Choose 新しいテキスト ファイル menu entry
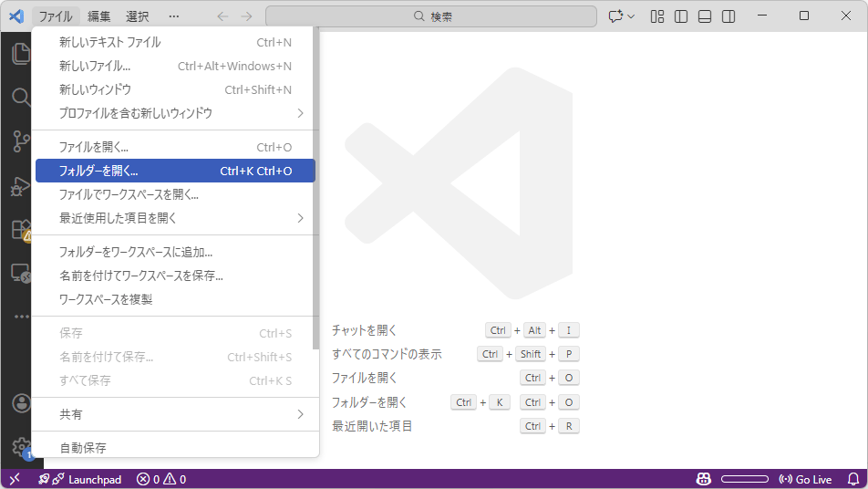The height and width of the screenshot is (489, 868). point(173,42)
